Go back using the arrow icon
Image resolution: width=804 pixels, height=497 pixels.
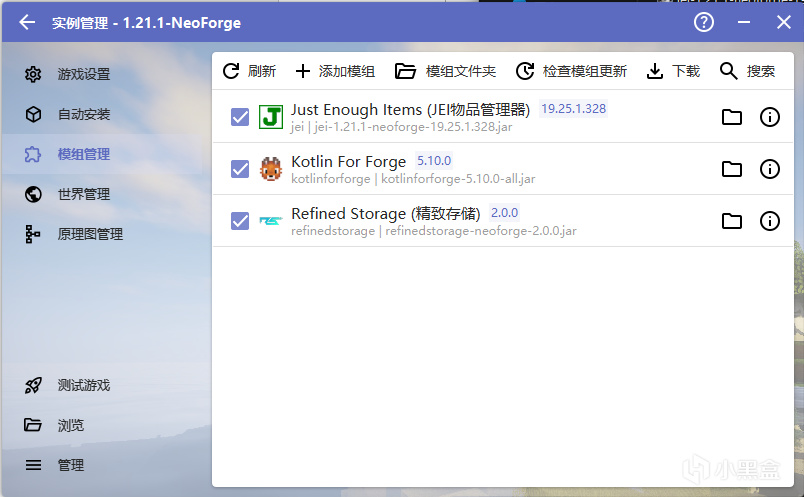(x=27, y=22)
